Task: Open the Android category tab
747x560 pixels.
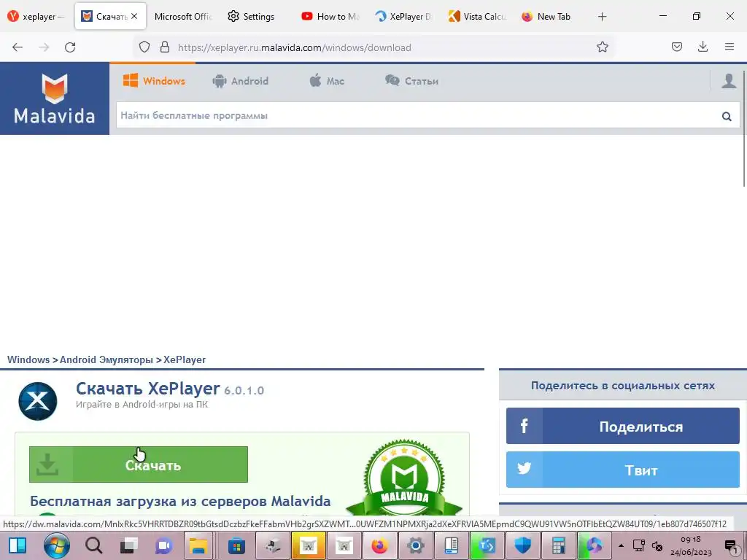Action: point(241,81)
